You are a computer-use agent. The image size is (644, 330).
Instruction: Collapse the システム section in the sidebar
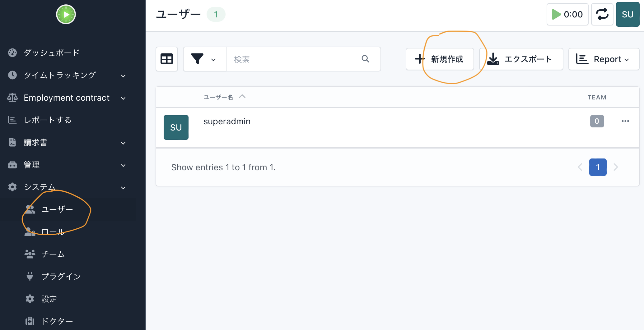pyautogui.click(x=123, y=187)
